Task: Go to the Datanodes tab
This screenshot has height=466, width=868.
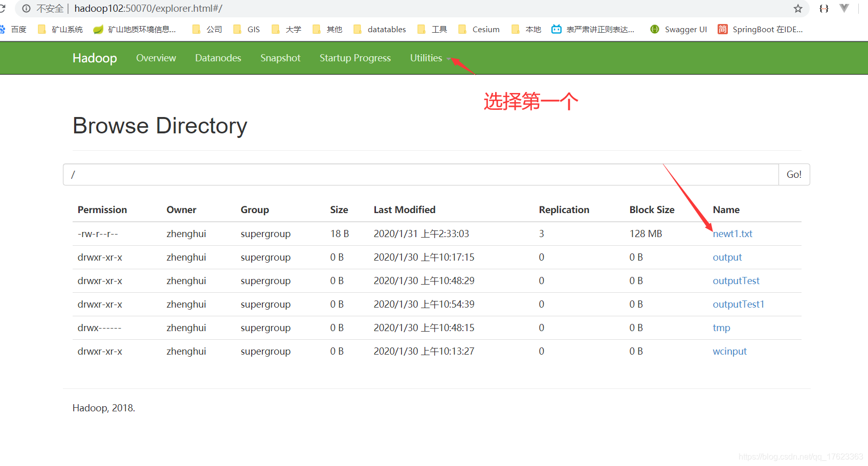Action: 218,58
